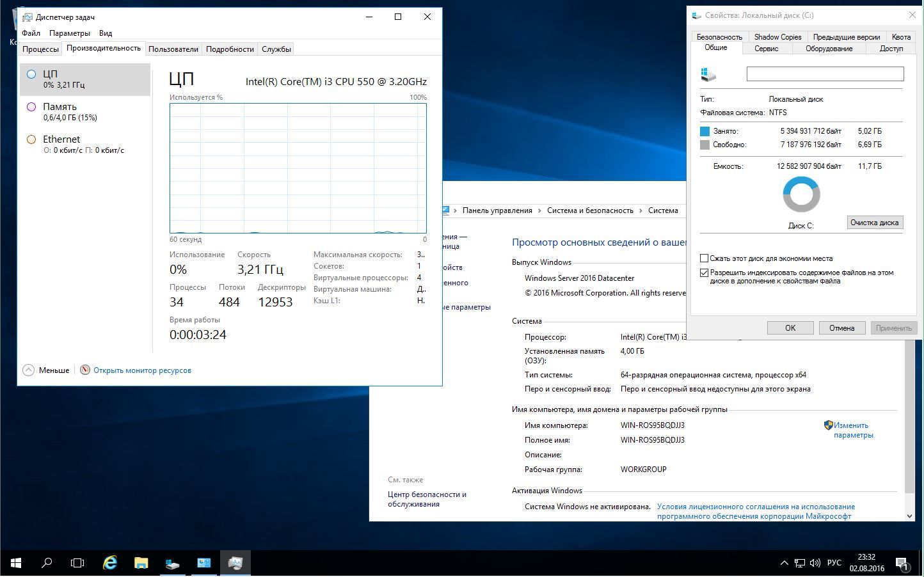Open File Explorer from the taskbar
The width and height of the screenshot is (924, 577).
click(x=141, y=563)
